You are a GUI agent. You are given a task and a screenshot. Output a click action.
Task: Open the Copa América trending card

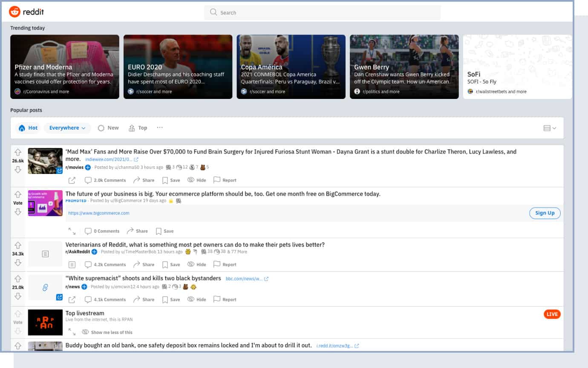[x=291, y=67]
